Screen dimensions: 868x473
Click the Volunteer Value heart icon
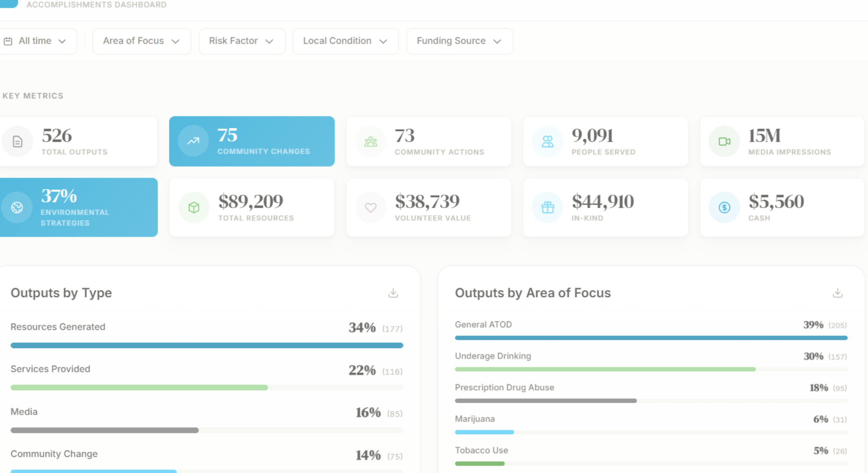tap(371, 208)
